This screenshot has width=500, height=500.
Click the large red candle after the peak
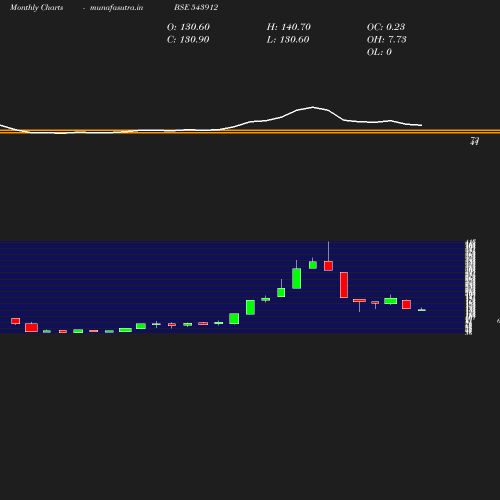coord(344,285)
